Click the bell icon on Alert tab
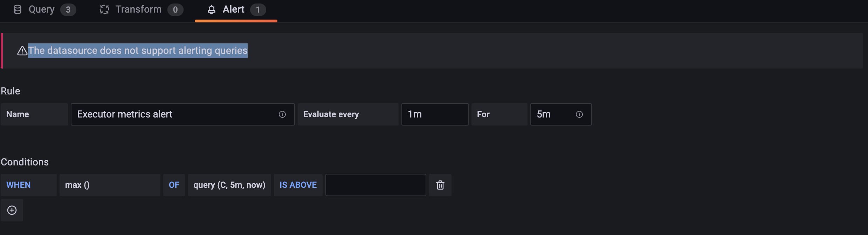This screenshot has width=868, height=235. coord(212,9)
